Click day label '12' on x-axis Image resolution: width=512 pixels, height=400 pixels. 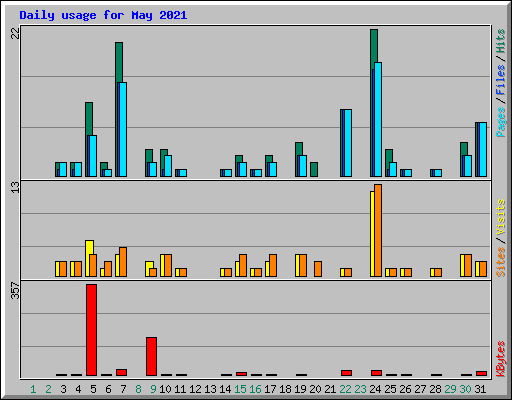point(195,389)
